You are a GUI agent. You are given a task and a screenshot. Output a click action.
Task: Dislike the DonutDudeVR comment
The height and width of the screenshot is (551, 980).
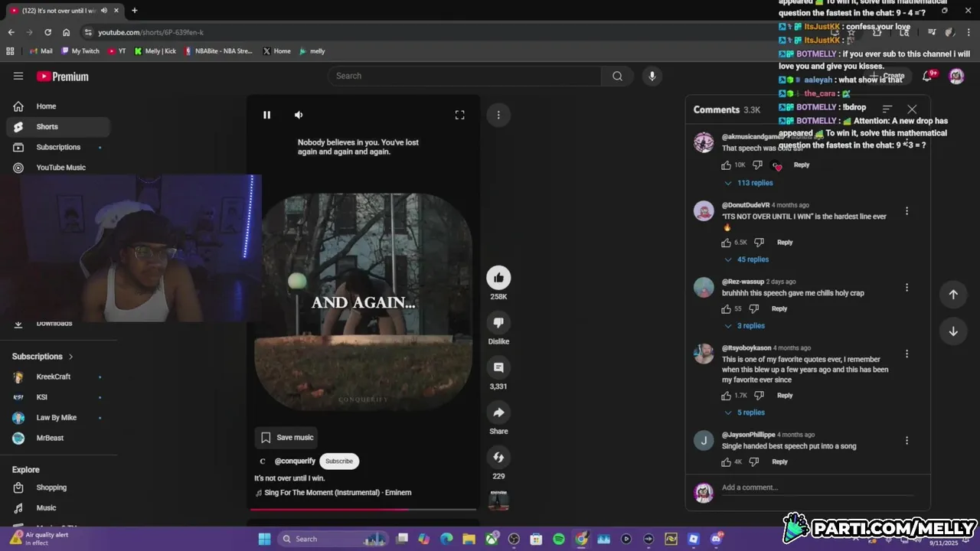[759, 243]
